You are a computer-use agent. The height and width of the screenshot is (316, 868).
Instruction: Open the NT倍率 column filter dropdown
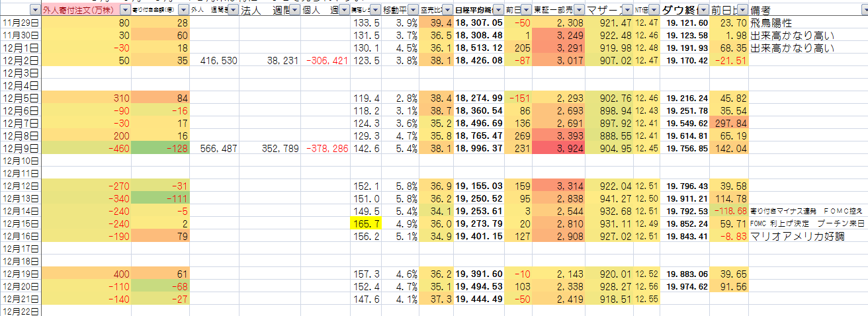652,11
